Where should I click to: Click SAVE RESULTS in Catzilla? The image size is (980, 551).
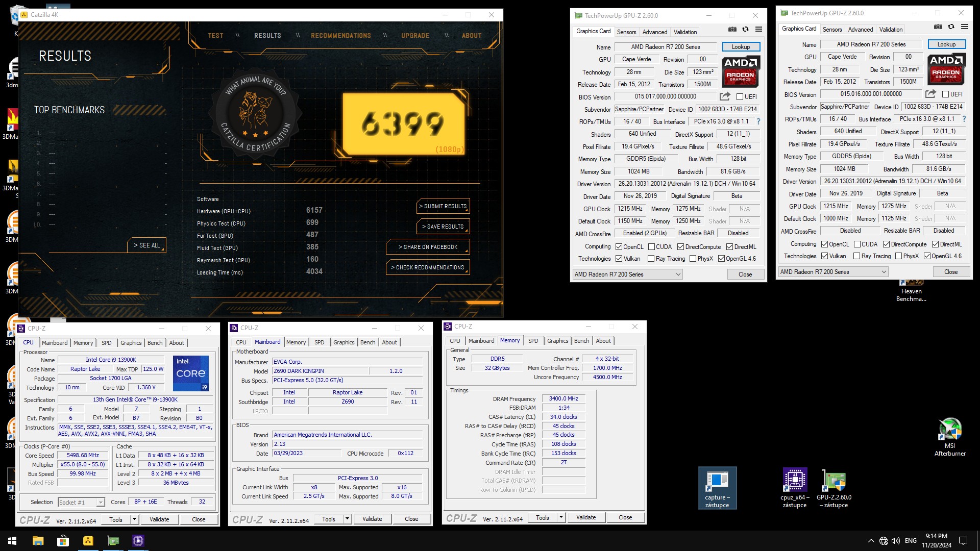click(x=443, y=227)
